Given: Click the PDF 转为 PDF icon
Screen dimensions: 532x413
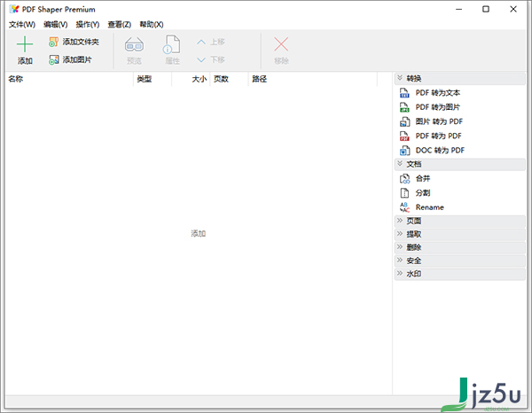Looking at the screenshot, I should (x=404, y=136).
